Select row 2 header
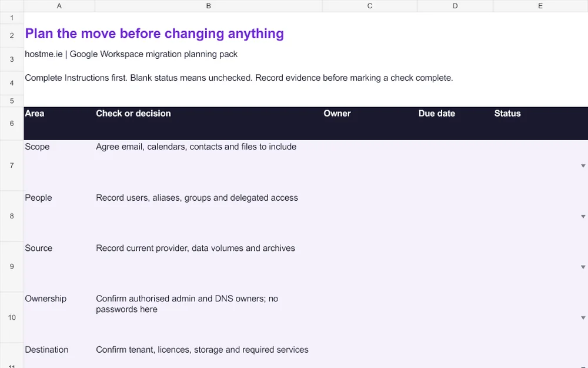This screenshot has width=588, height=368. [12, 35]
